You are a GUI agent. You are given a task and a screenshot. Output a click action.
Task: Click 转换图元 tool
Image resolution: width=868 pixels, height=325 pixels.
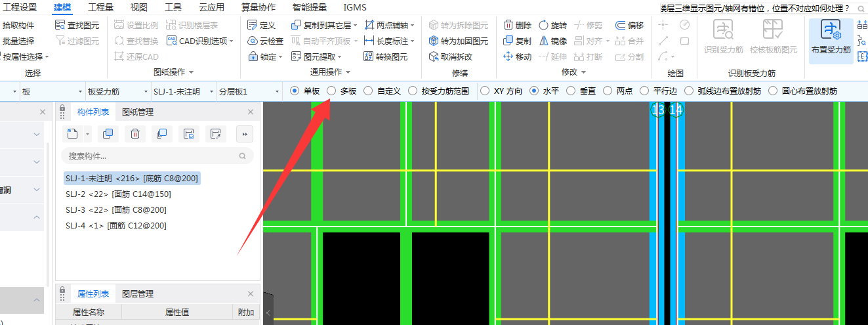[385, 56]
